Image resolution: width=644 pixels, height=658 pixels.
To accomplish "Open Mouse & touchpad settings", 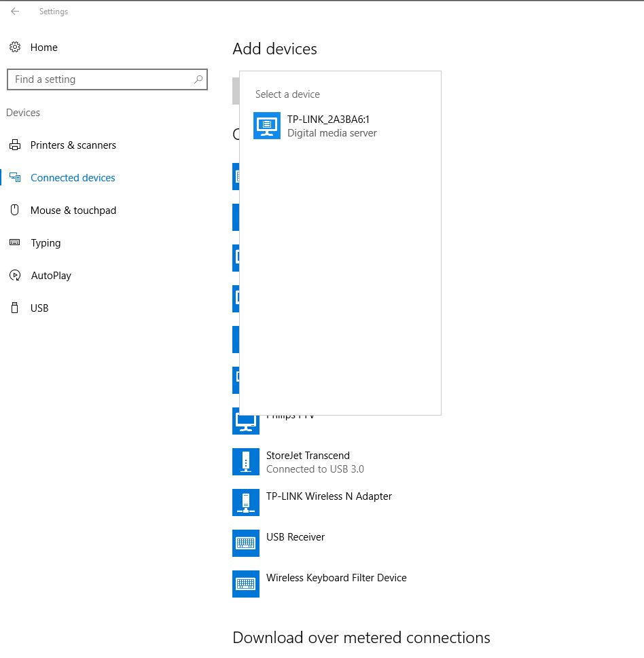I will [x=73, y=211].
